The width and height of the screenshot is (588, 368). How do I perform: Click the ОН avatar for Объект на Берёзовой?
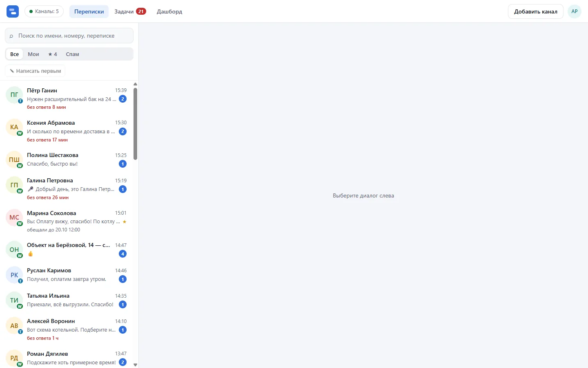[x=14, y=249]
